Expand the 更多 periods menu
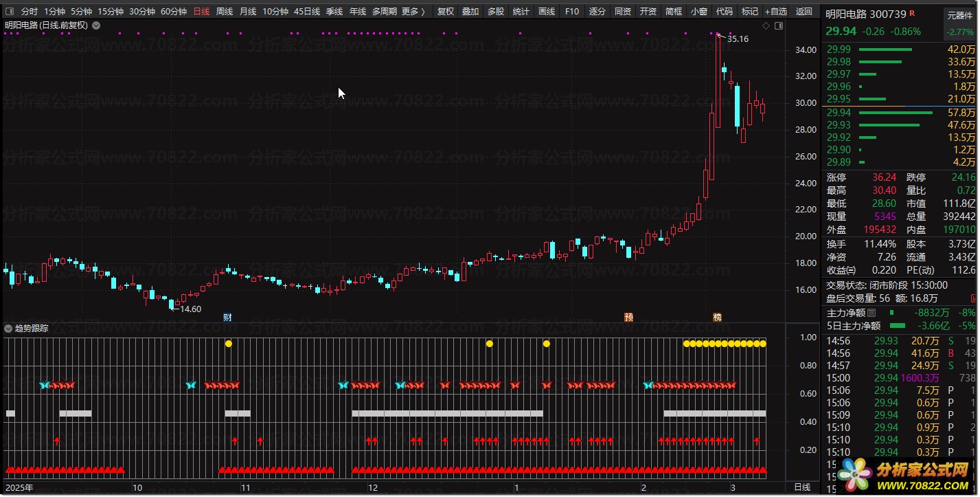Screen dimensions: 980x497 (x=413, y=12)
